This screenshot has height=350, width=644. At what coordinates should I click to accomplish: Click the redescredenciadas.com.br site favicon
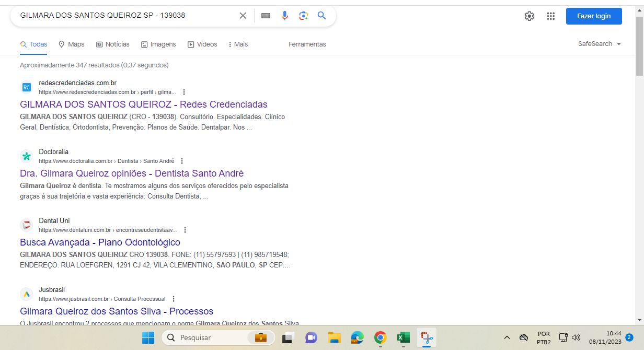26,87
